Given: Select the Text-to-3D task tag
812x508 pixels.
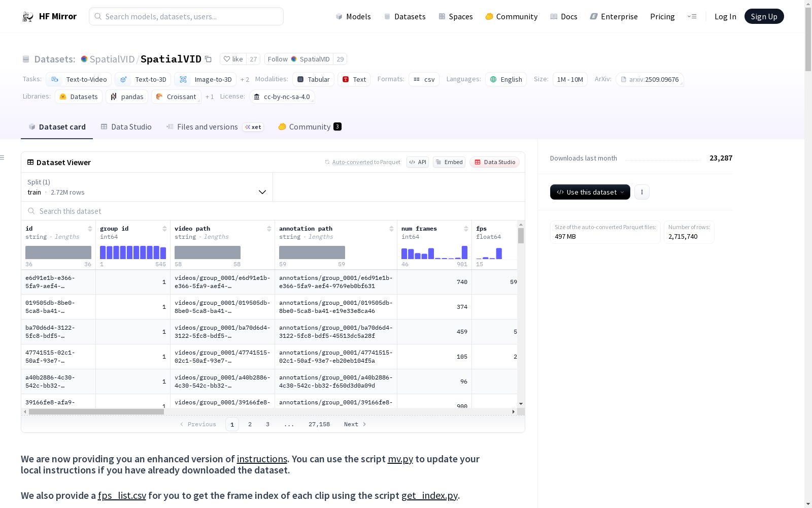Looking at the screenshot, I should pyautogui.click(x=143, y=79).
